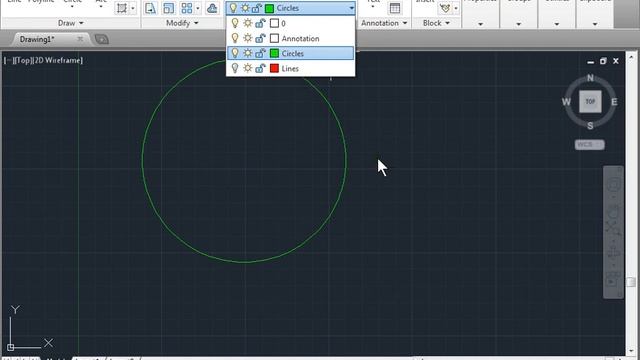Click the current layer lock icon in combo box
Screen dimensions: 640x360
(256, 8)
